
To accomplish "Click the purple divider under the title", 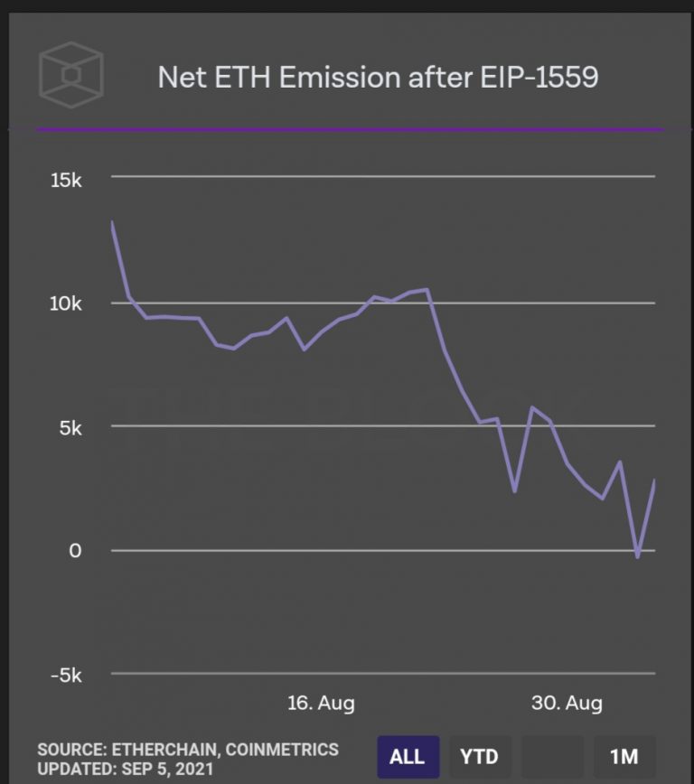I will point(349,130).
